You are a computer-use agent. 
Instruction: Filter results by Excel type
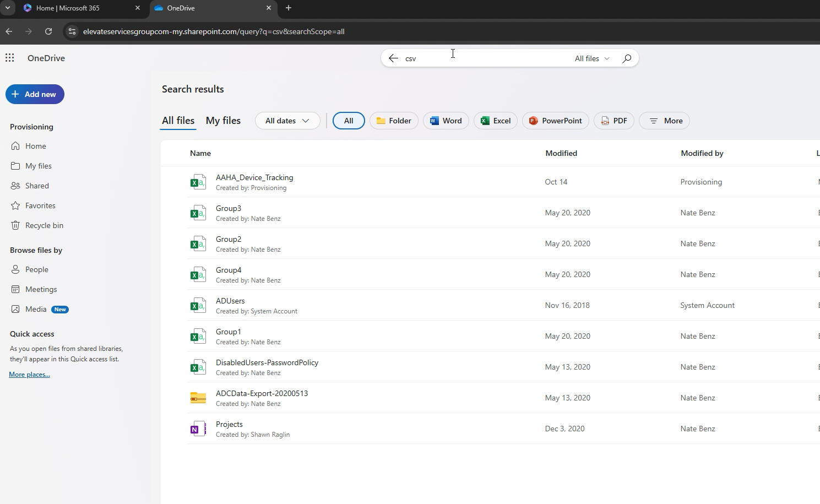(496, 121)
